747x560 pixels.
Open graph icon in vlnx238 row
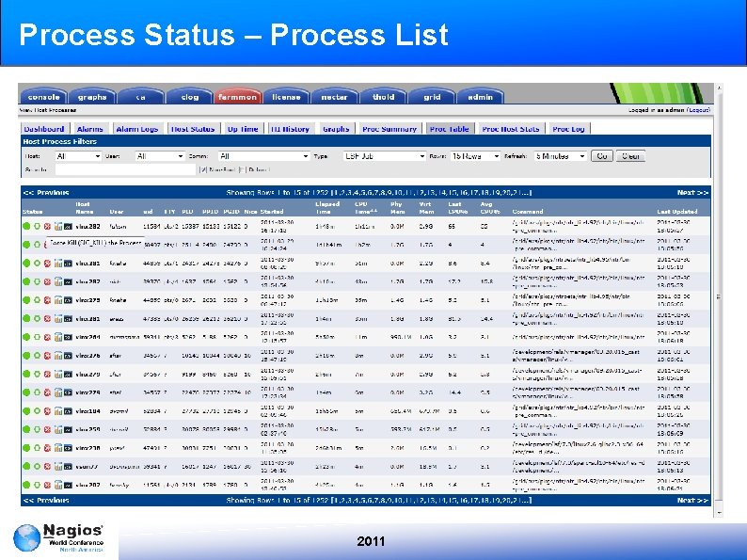click(58, 448)
